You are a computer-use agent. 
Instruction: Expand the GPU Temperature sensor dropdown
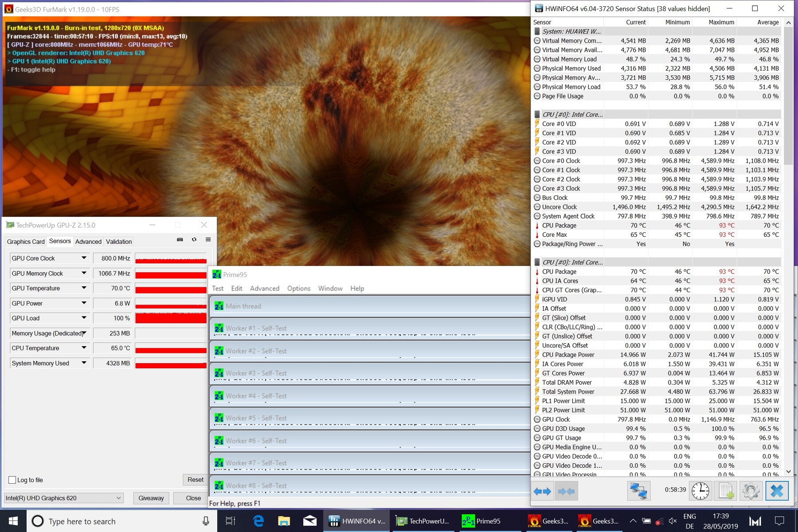coord(84,288)
